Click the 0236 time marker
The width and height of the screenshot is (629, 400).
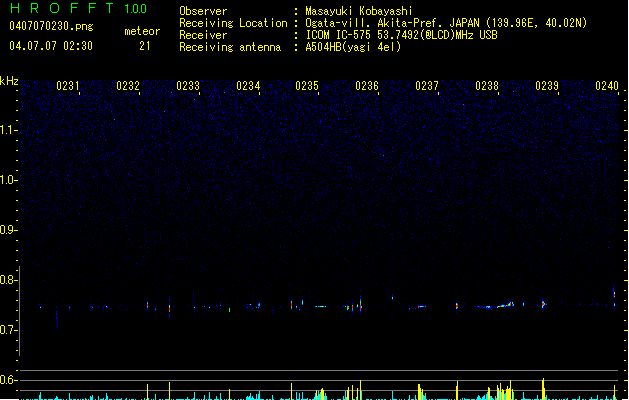coord(367,86)
